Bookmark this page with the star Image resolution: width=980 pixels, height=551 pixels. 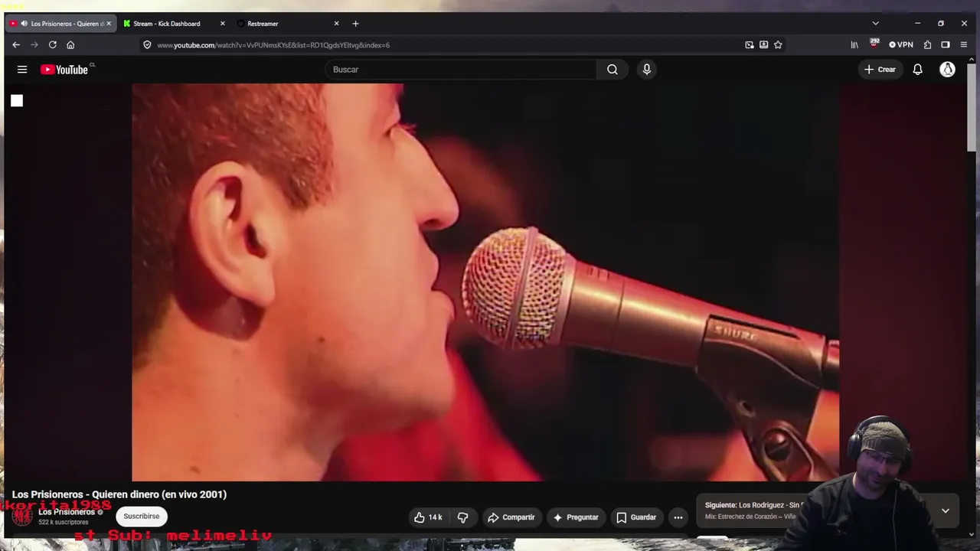click(x=778, y=45)
